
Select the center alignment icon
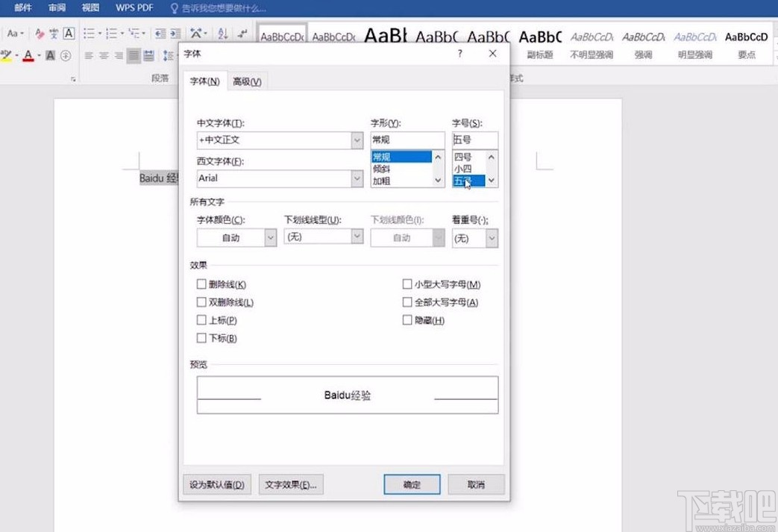coord(101,54)
